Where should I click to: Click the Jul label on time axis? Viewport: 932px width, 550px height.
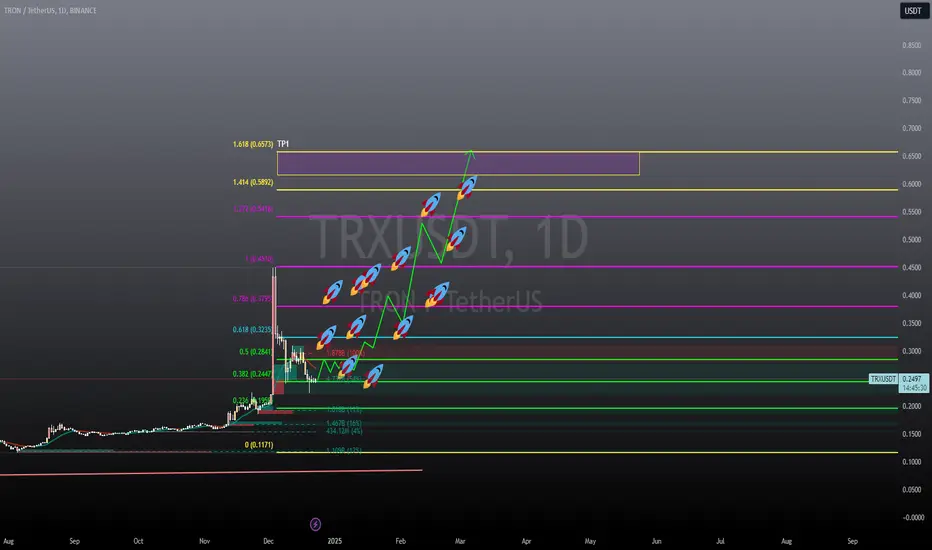tap(720, 541)
